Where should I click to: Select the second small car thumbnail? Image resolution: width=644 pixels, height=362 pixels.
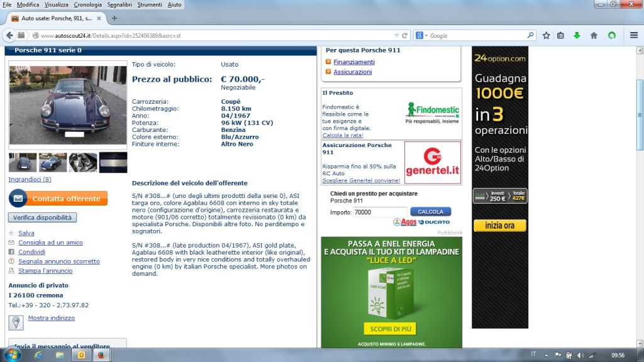click(x=53, y=163)
